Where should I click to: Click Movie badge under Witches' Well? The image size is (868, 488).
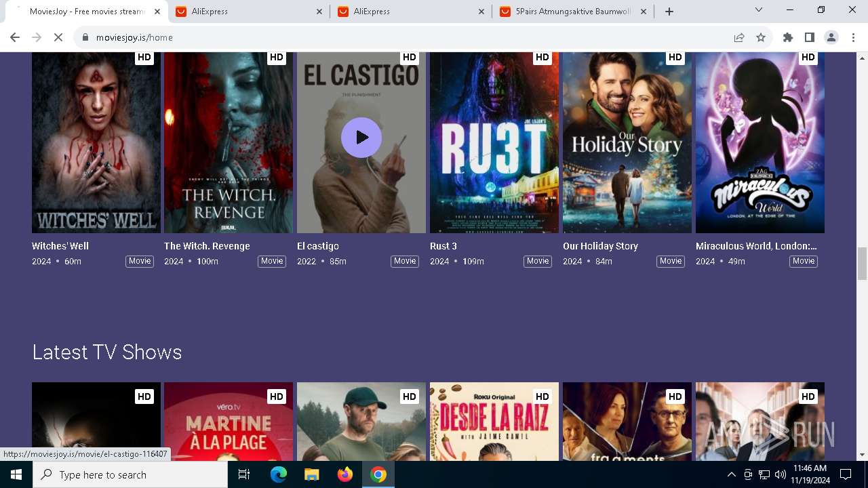[140, 261]
